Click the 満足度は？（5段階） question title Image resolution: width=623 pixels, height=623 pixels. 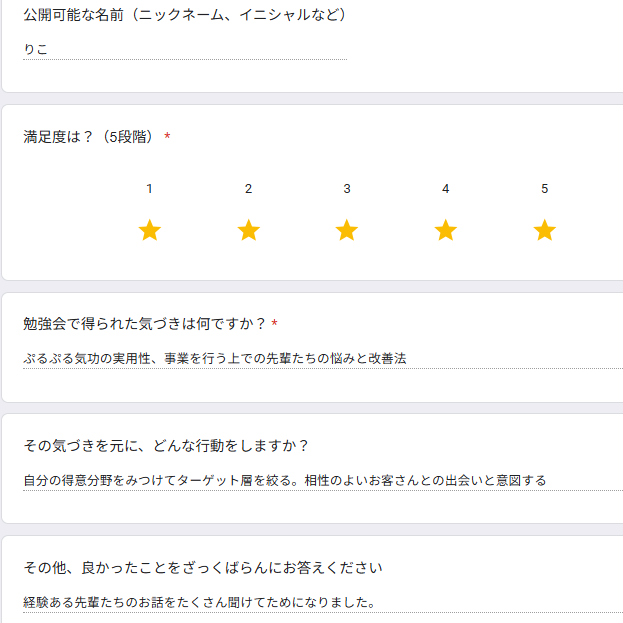click(x=92, y=137)
